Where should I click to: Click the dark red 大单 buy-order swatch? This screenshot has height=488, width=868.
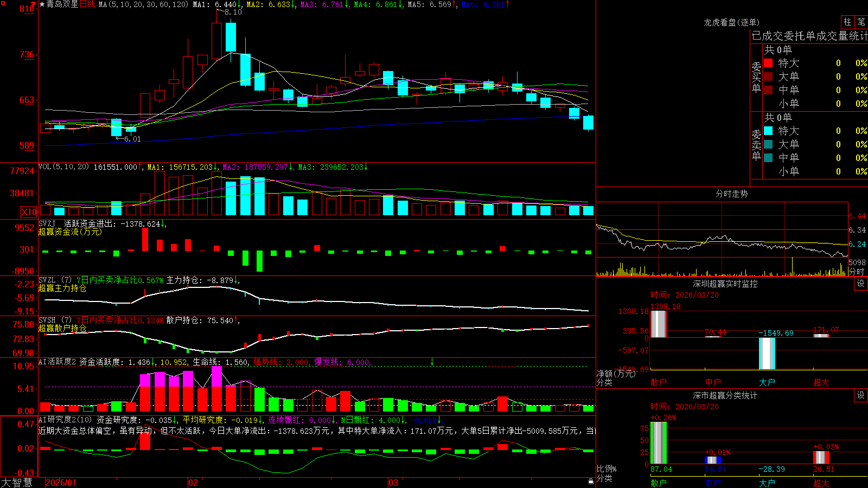point(768,76)
